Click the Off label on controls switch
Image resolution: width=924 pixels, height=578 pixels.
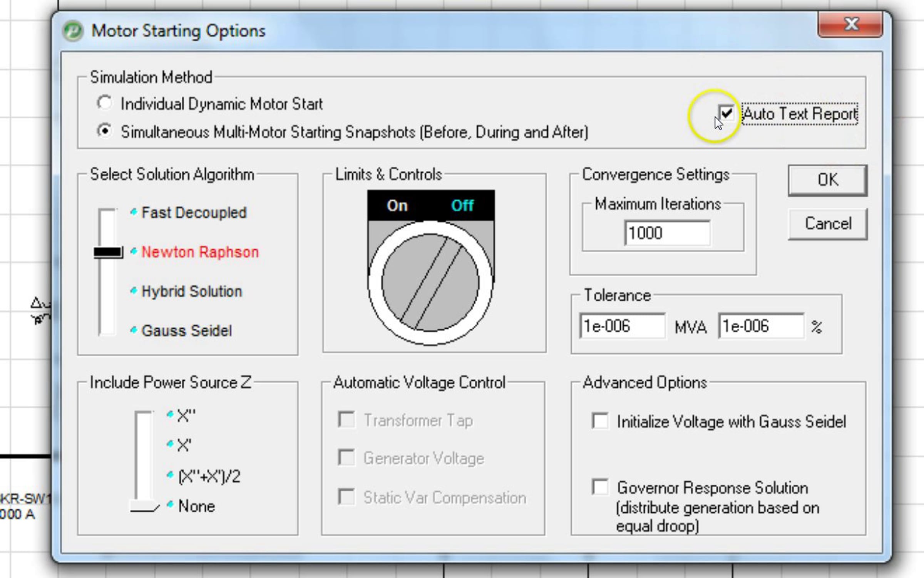(x=462, y=205)
